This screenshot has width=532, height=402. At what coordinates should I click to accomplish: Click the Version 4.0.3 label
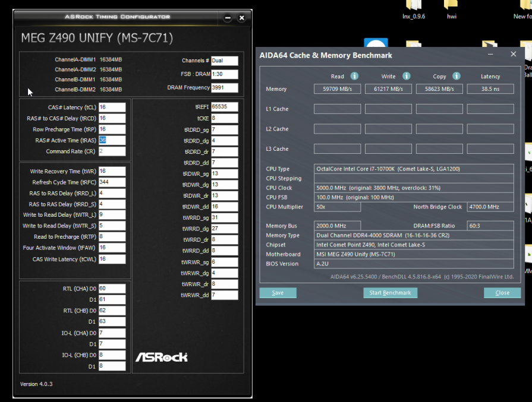(36, 384)
